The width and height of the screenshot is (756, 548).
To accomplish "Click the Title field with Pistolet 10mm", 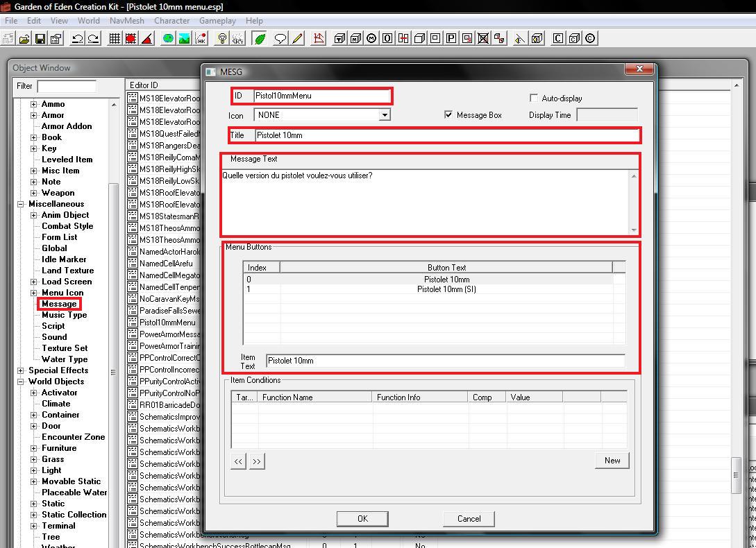I will point(447,135).
